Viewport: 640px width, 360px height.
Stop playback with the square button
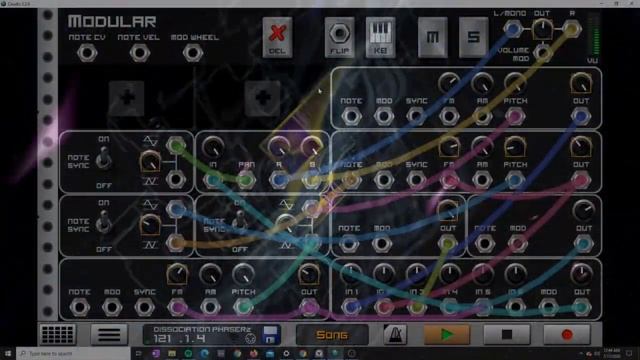[x=507, y=335]
